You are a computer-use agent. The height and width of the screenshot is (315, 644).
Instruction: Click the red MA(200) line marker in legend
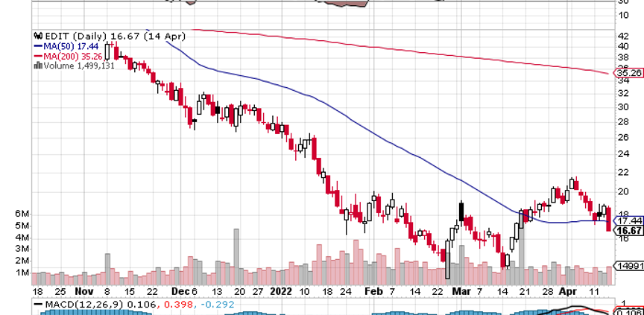point(39,56)
